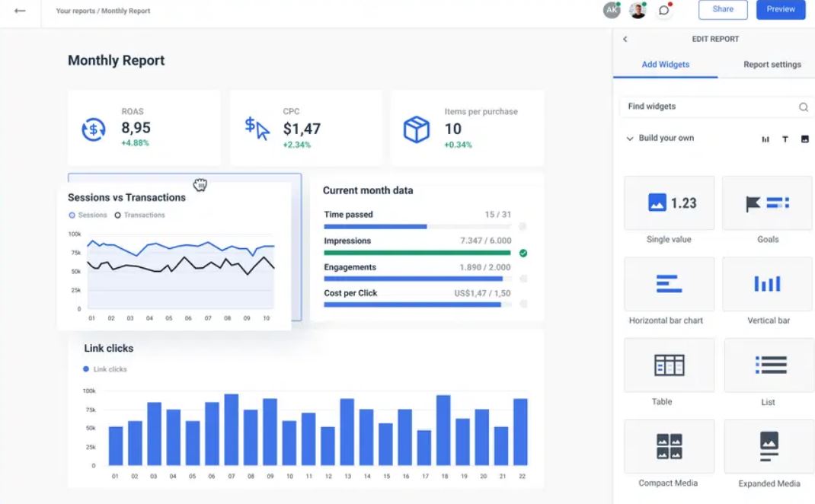Open the Add Widgets tab
815x504 pixels.
(x=665, y=65)
